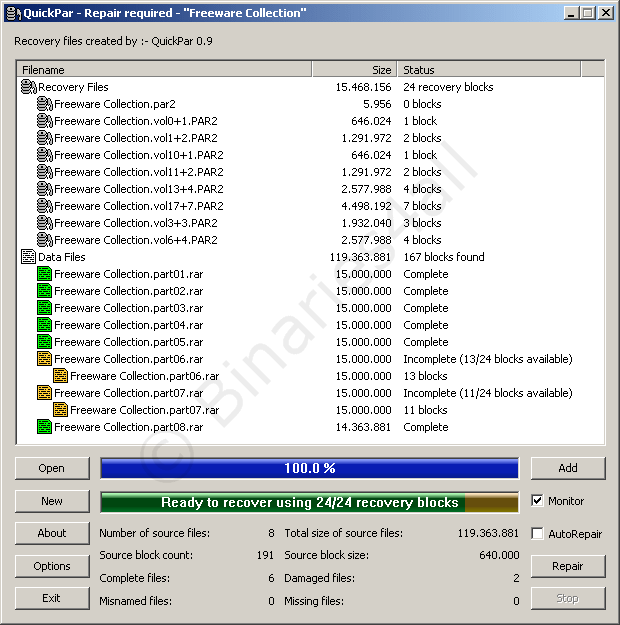Click 'Source block count:' label

tap(146, 555)
